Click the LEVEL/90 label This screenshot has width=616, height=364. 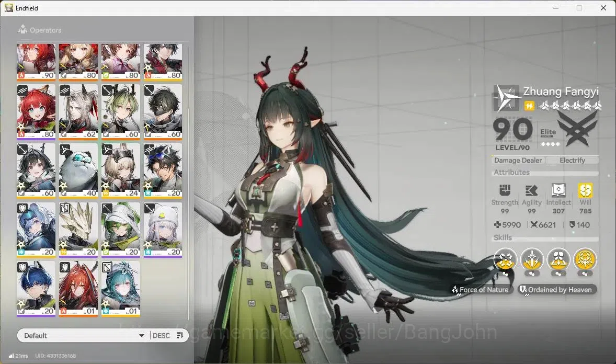click(512, 148)
